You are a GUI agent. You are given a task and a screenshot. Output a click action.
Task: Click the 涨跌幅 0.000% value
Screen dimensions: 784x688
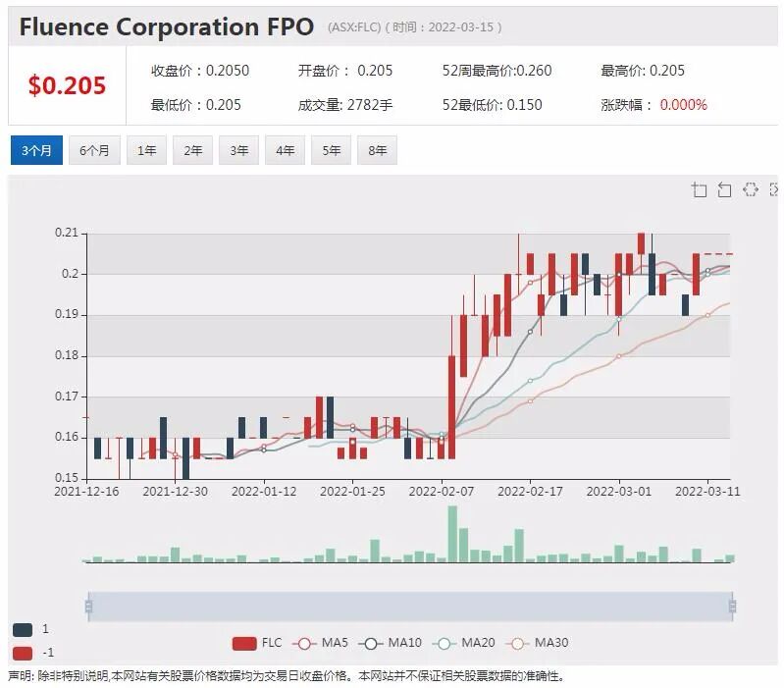click(654, 105)
